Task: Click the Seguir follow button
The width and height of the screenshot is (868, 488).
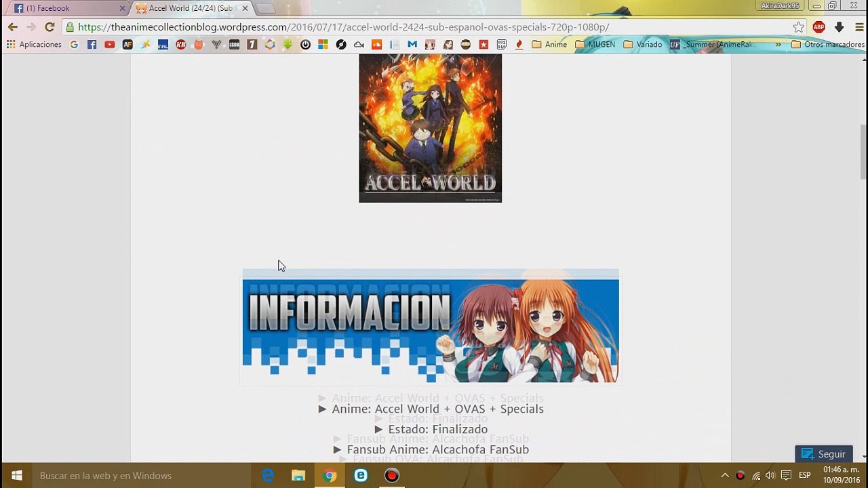Action: click(824, 454)
